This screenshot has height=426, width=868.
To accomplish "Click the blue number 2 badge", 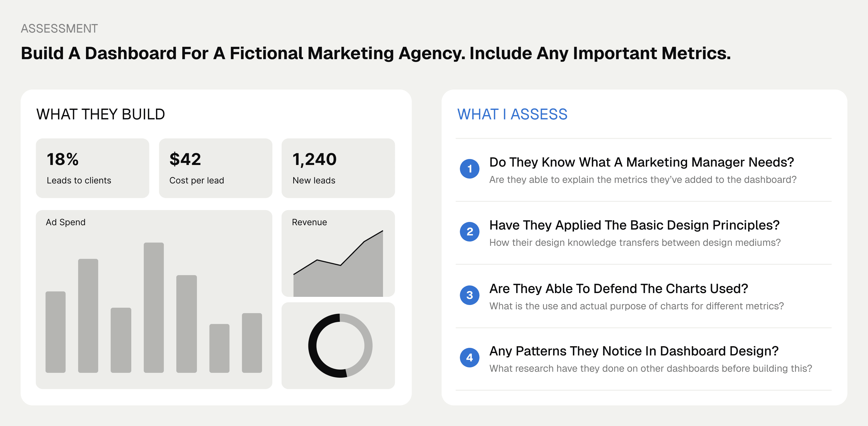I will (x=469, y=231).
